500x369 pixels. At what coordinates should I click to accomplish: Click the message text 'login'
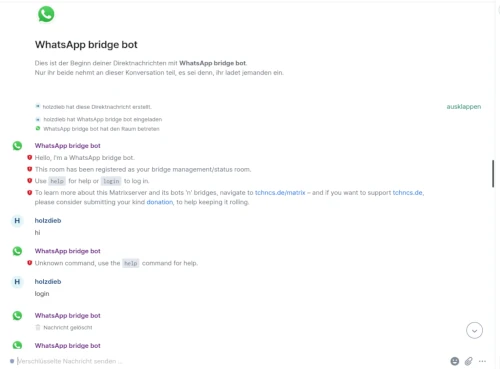[42, 294]
